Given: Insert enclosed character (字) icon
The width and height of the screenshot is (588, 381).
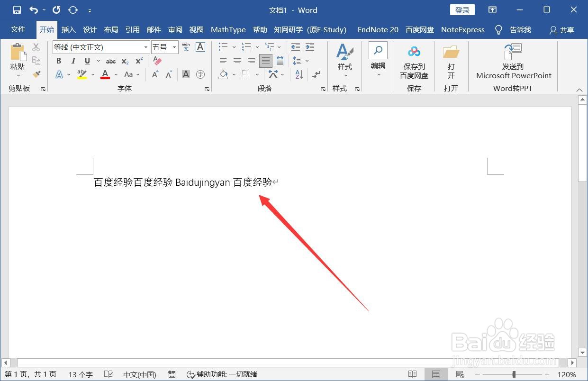Looking at the screenshot, I should click(x=200, y=74).
